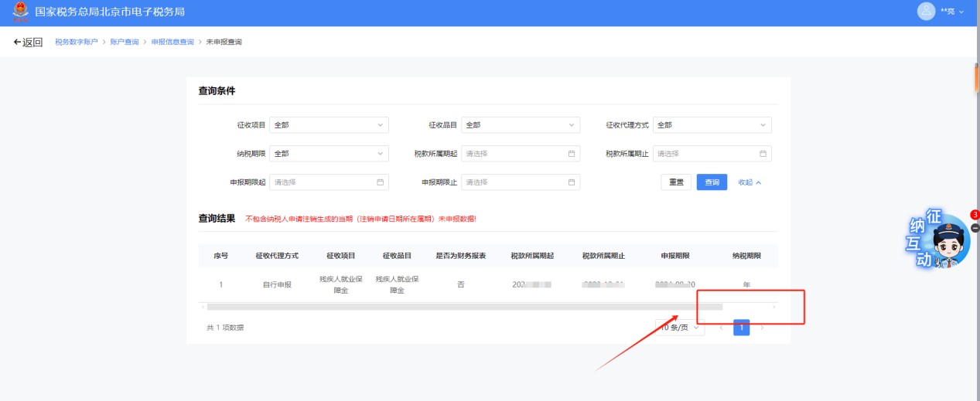The height and width of the screenshot is (401, 980).
Task: Select the 申报期限起 date field
Action: 329,182
